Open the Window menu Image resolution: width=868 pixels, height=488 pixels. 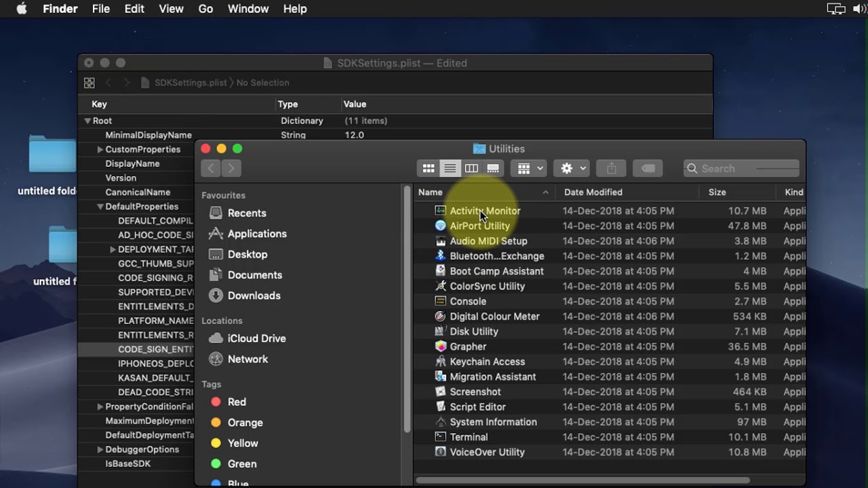point(248,9)
